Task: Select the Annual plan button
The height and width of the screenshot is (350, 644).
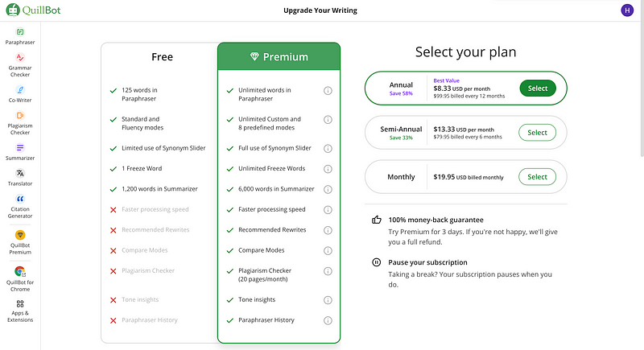Action: click(537, 89)
